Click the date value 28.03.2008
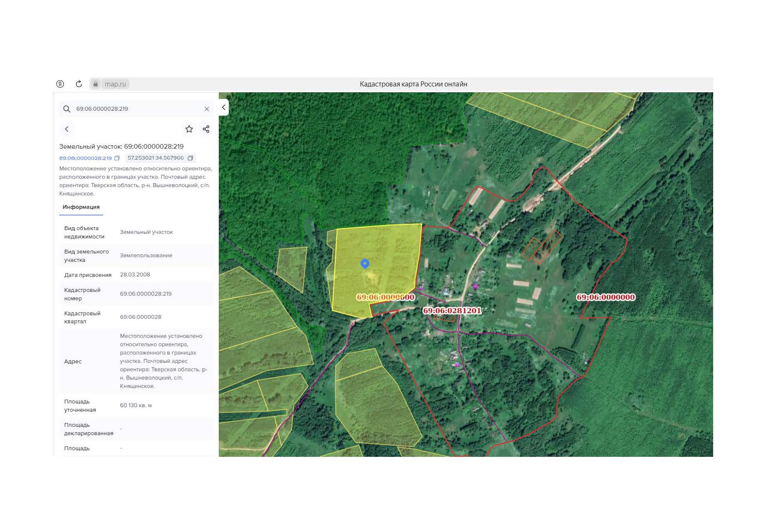 point(135,275)
